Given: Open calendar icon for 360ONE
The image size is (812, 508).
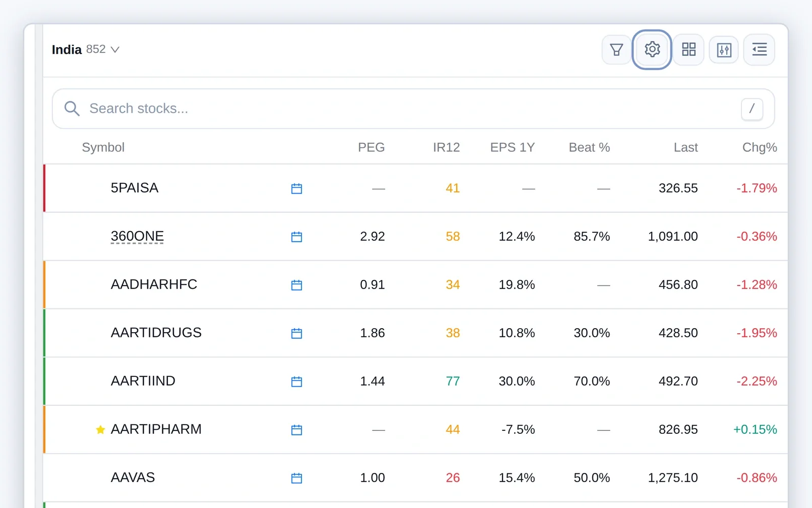Looking at the screenshot, I should [x=297, y=237].
